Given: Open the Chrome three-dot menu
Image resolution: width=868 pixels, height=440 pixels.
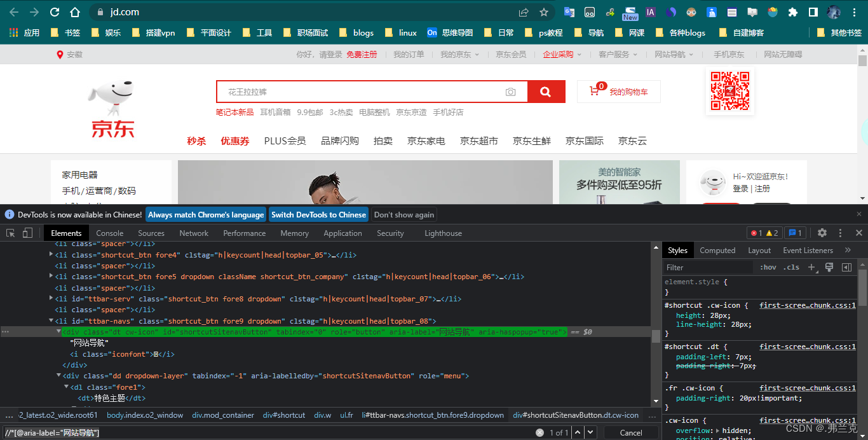Looking at the screenshot, I should tap(855, 12).
